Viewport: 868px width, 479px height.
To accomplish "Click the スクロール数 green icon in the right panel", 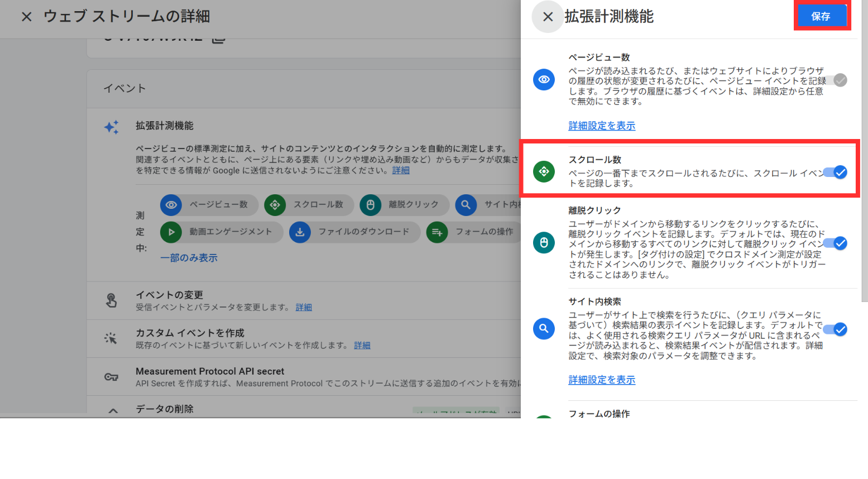I will (544, 171).
